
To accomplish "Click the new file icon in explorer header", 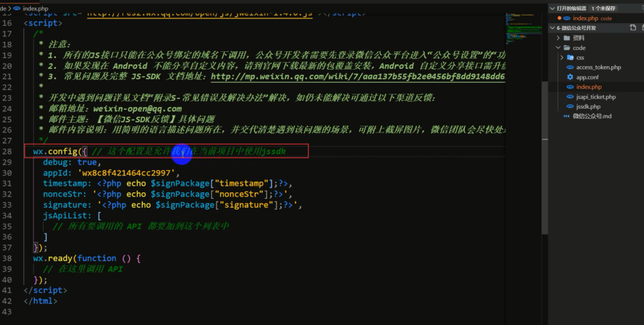I will click(x=633, y=27).
